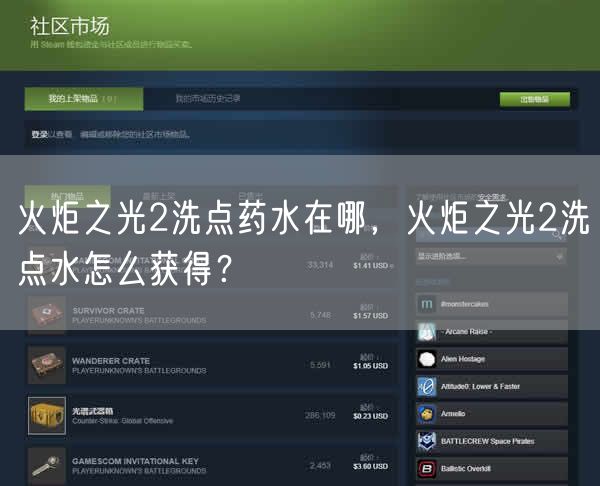Open the Gamescom Invitational Key thumbnail

click(x=47, y=466)
